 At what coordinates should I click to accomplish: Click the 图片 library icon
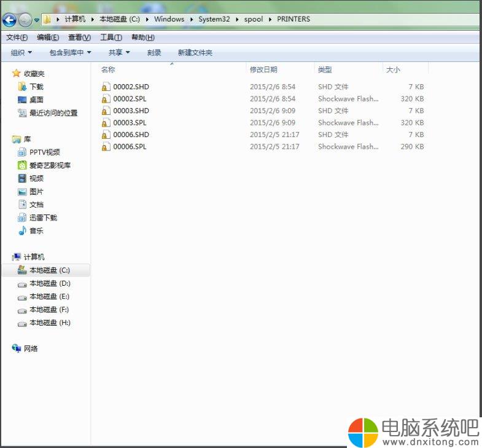click(x=22, y=192)
